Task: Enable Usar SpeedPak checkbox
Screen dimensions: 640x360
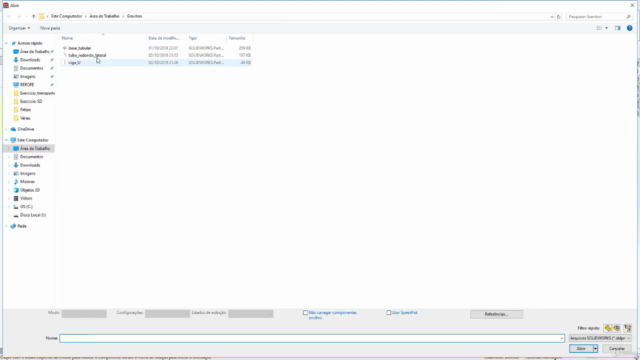Action: (389, 313)
